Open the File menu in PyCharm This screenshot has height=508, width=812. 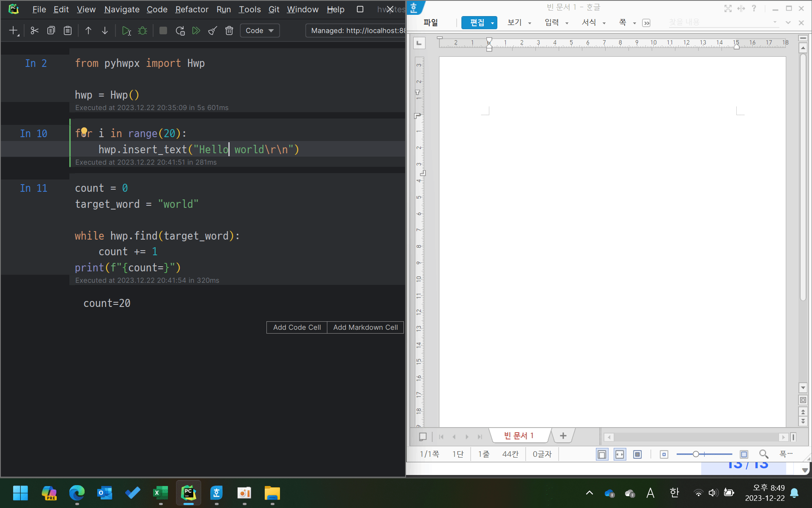click(39, 9)
